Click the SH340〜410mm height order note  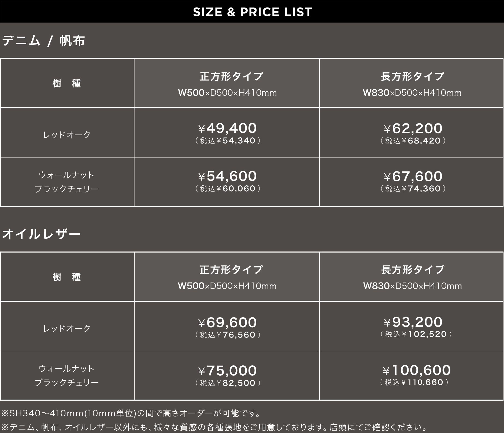(131, 413)
